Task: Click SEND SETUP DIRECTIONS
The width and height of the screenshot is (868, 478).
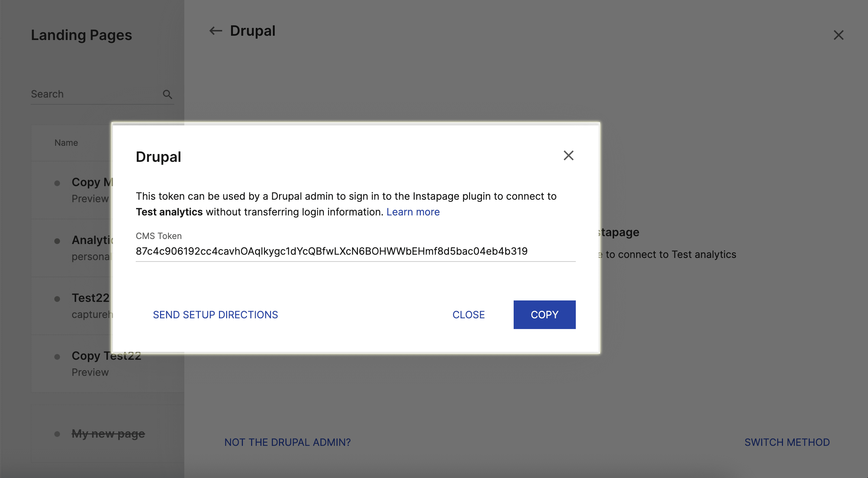Action: point(215,314)
